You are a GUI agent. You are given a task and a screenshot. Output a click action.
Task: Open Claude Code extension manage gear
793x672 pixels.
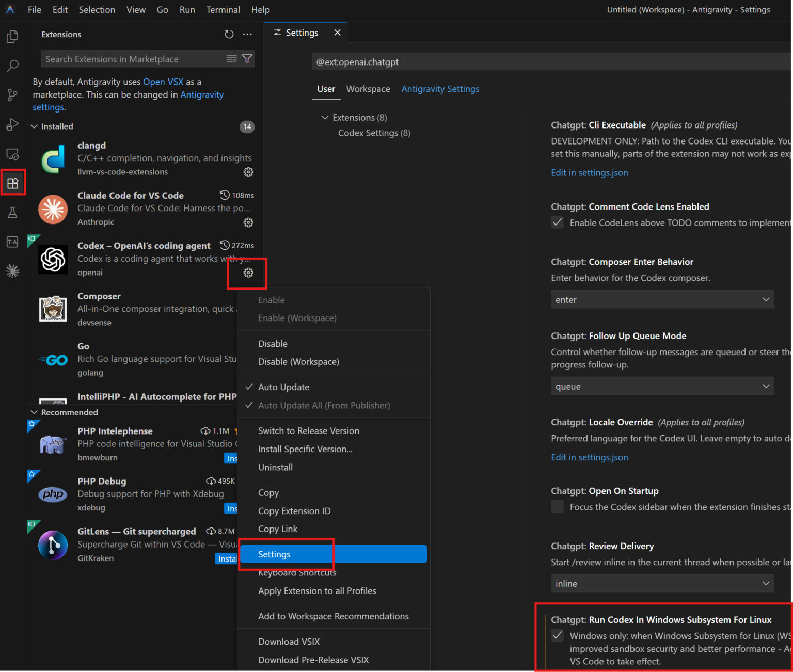point(248,222)
